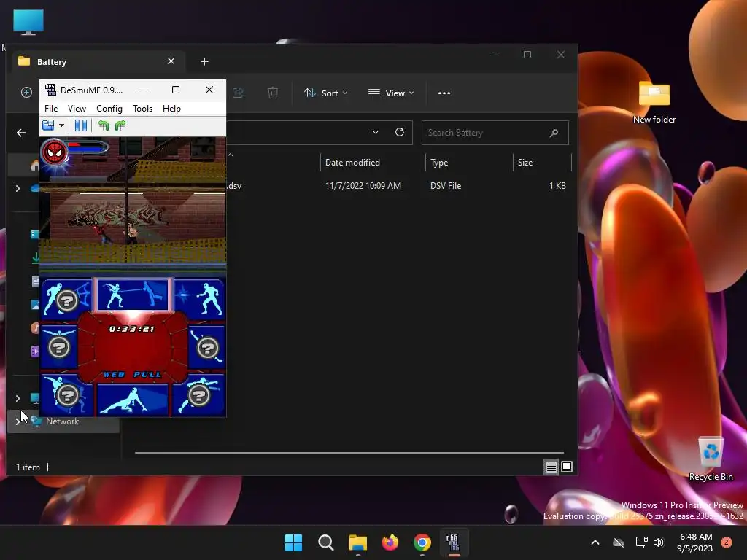Viewport: 747px width, 560px height.
Task: Open the volume speaker tray icon
Action: [659, 542]
